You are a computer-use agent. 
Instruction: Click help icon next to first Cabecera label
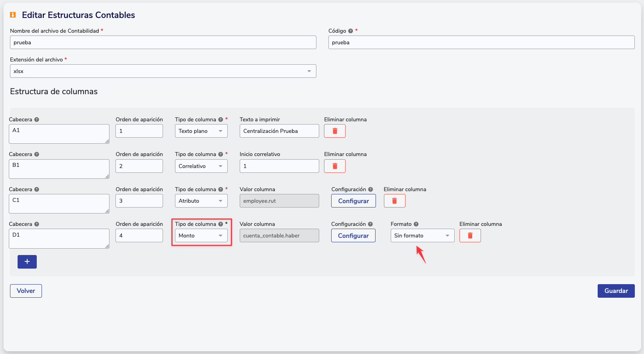click(x=37, y=119)
